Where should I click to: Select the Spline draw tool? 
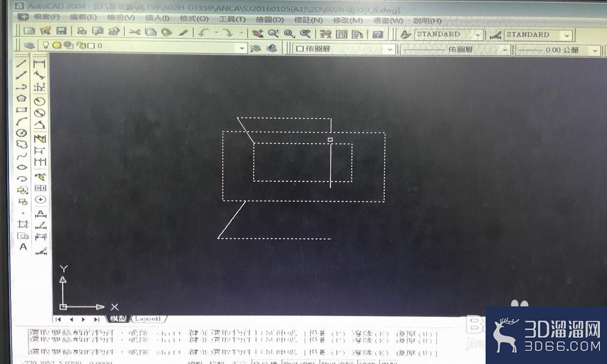(21, 156)
